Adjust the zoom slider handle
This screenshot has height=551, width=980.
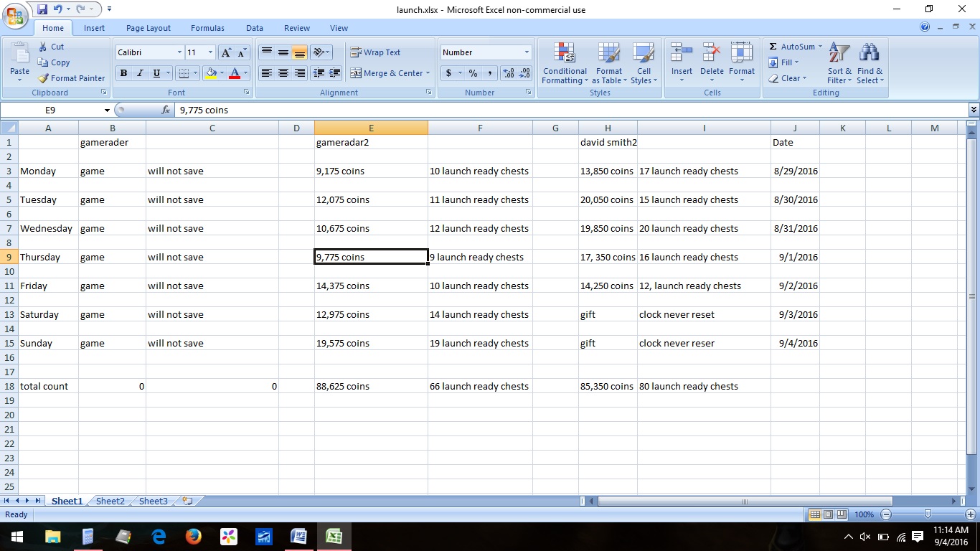point(928,514)
